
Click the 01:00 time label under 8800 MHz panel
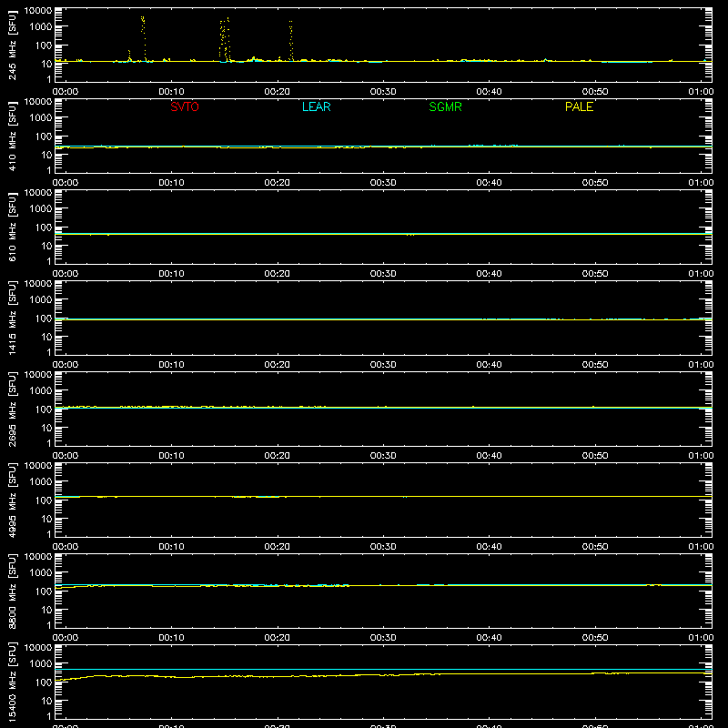pyautogui.click(x=701, y=638)
